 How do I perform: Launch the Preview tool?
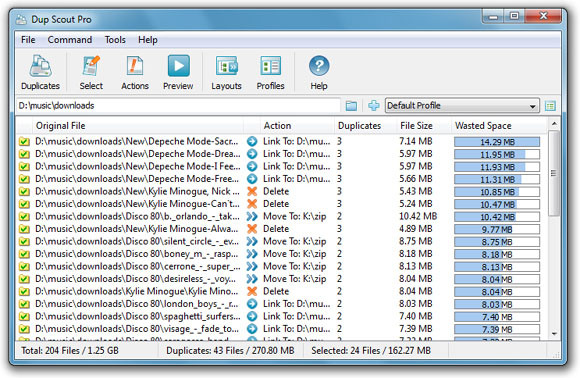point(178,72)
